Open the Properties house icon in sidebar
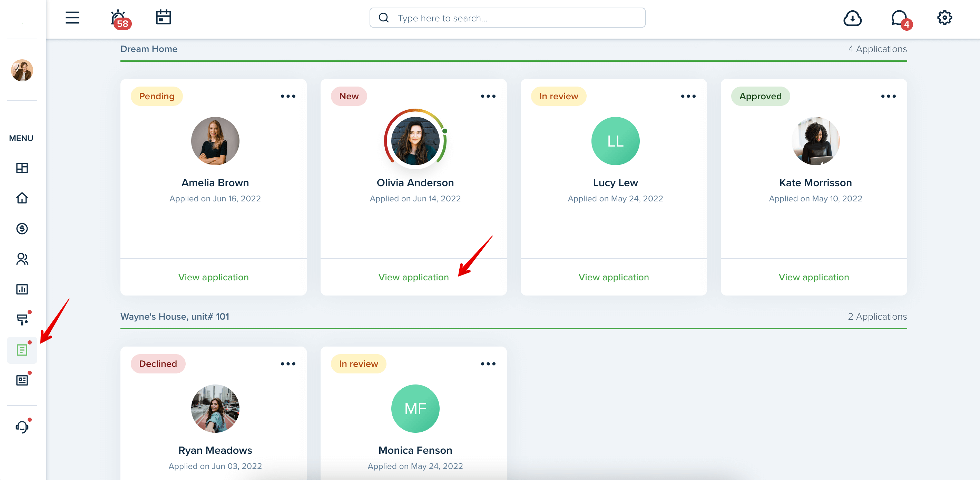This screenshot has width=980, height=480. click(22, 198)
